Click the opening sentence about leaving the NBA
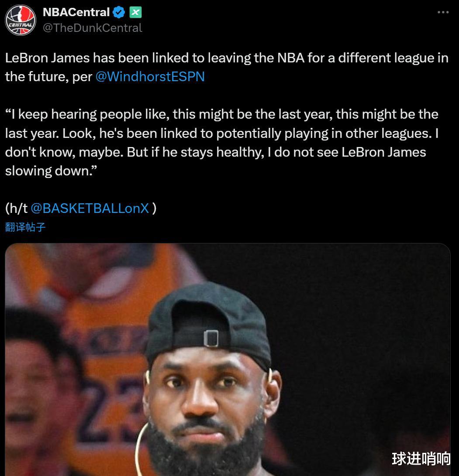Image resolution: width=459 pixels, height=476 pixels. coord(227,67)
